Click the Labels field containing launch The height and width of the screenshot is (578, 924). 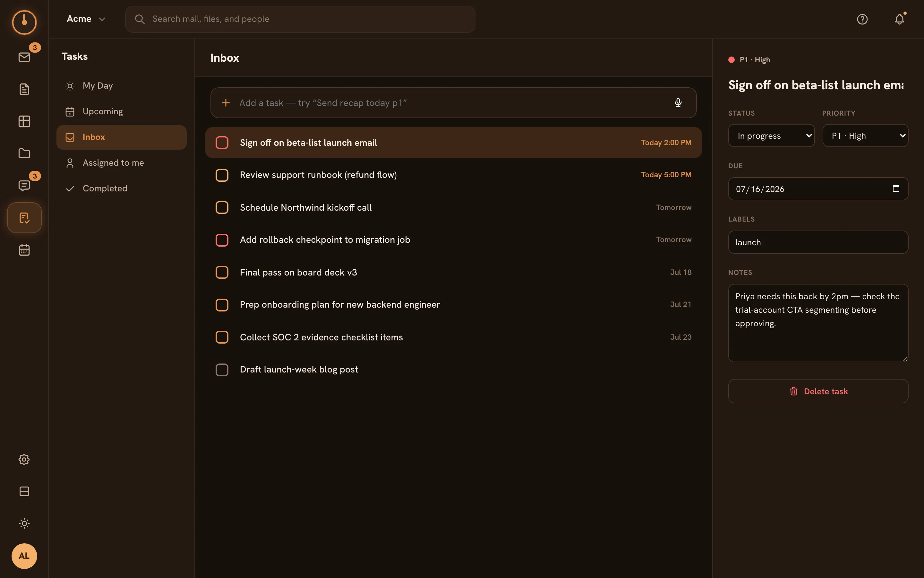[x=818, y=242]
